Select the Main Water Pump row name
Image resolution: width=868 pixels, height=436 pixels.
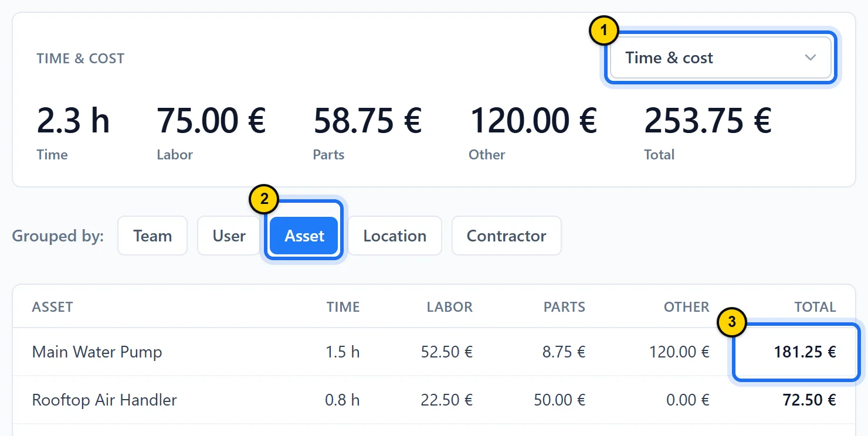(x=97, y=352)
